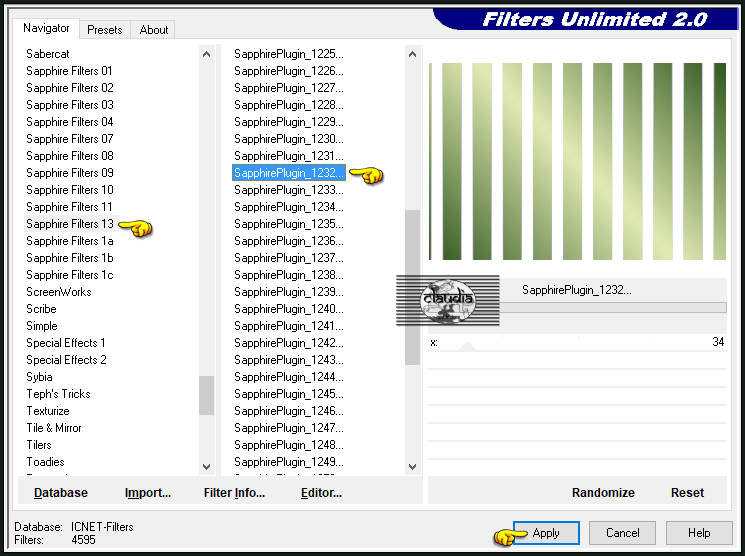Image resolution: width=745 pixels, height=556 pixels.
Task: Pick SapphirePlugin_1235... filter
Action: pos(288,224)
